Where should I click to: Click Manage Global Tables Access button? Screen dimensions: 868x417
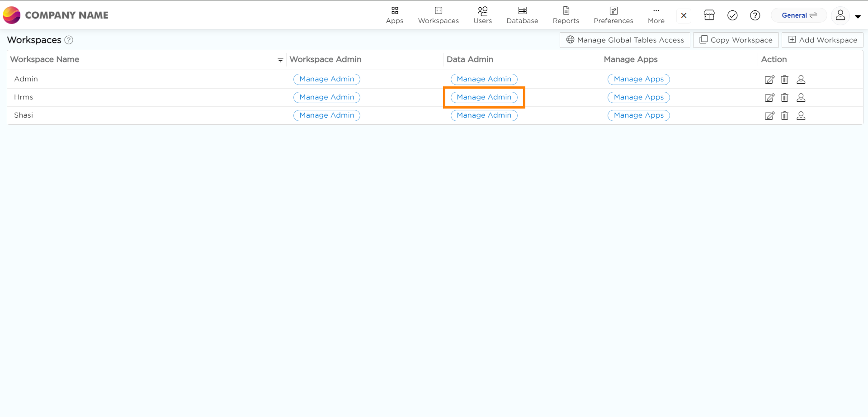click(x=625, y=40)
